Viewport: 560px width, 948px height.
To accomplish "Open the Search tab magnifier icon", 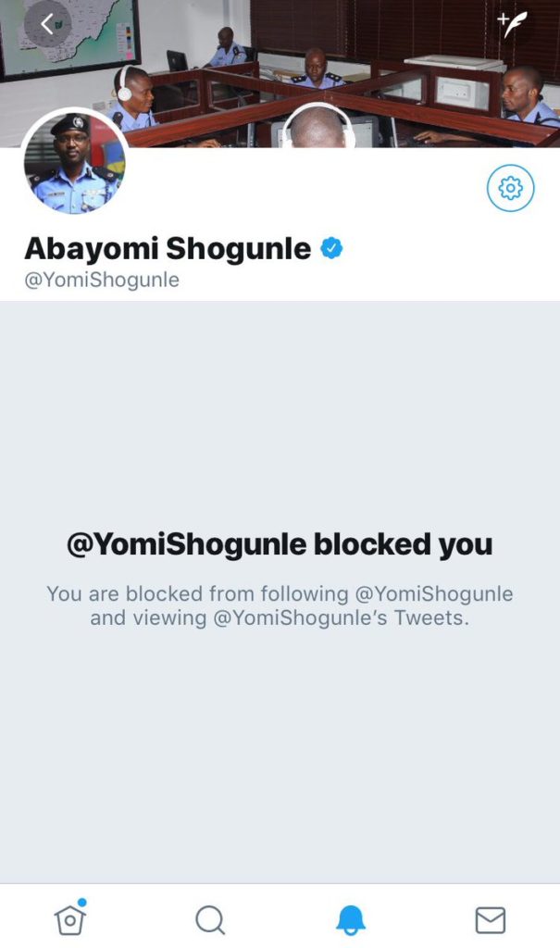I will [x=210, y=920].
